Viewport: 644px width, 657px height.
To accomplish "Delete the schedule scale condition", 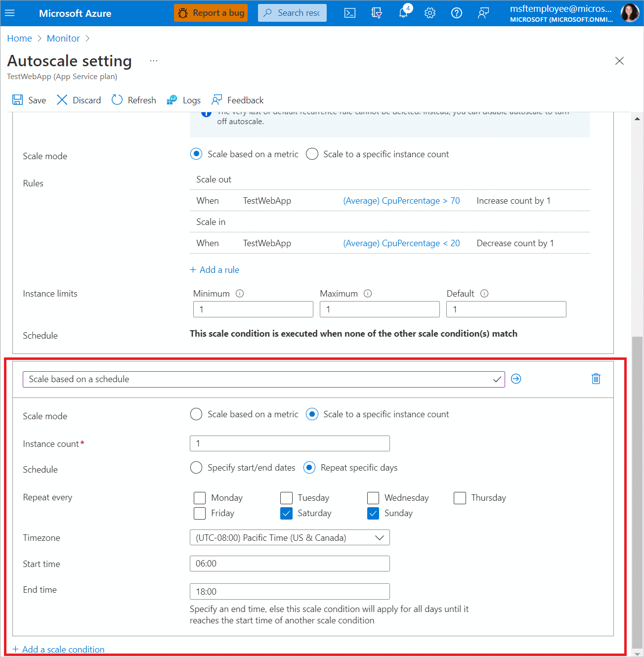I will pos(596,379).
